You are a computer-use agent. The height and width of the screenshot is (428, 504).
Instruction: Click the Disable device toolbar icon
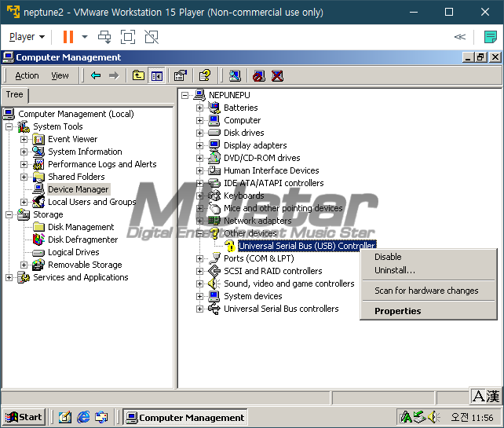(259, 76)
